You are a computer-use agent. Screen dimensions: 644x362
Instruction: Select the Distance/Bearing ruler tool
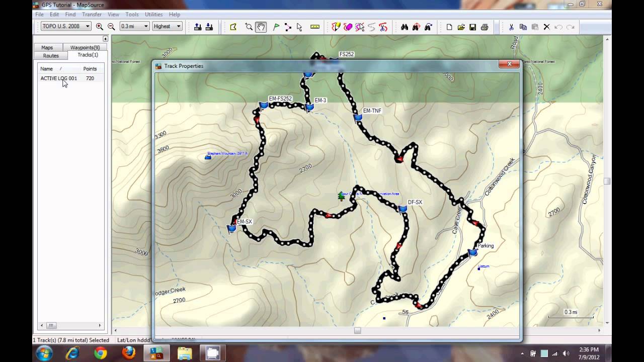(x=315, y=27)
